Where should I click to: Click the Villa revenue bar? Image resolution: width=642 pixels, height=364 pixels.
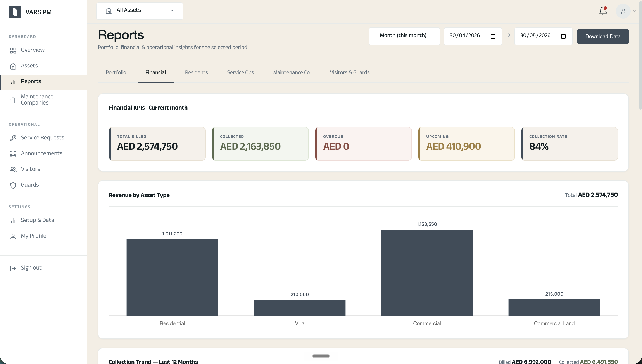(299, 307)
